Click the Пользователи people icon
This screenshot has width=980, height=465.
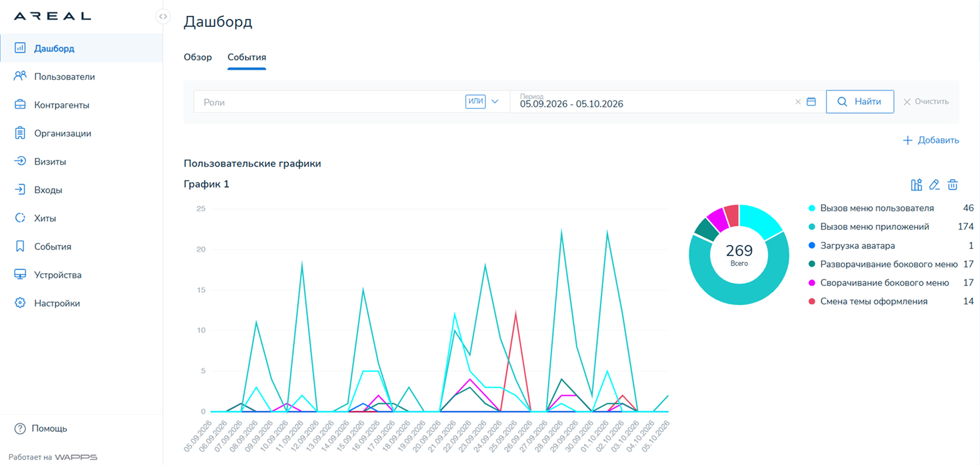click(x=20, y=76)
